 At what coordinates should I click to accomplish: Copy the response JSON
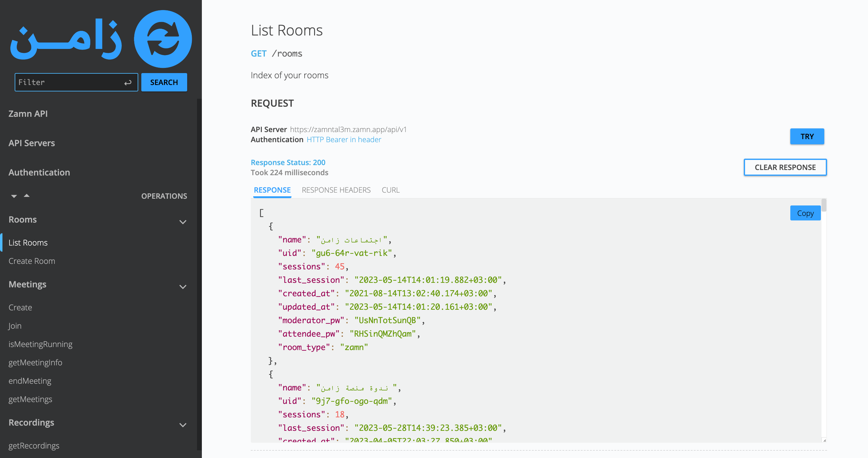[x=805, y=213]
